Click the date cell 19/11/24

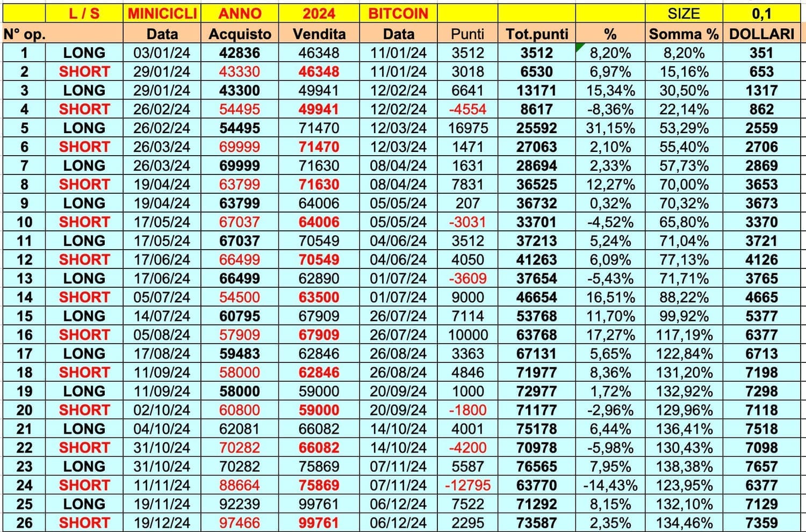coord(162,504)
